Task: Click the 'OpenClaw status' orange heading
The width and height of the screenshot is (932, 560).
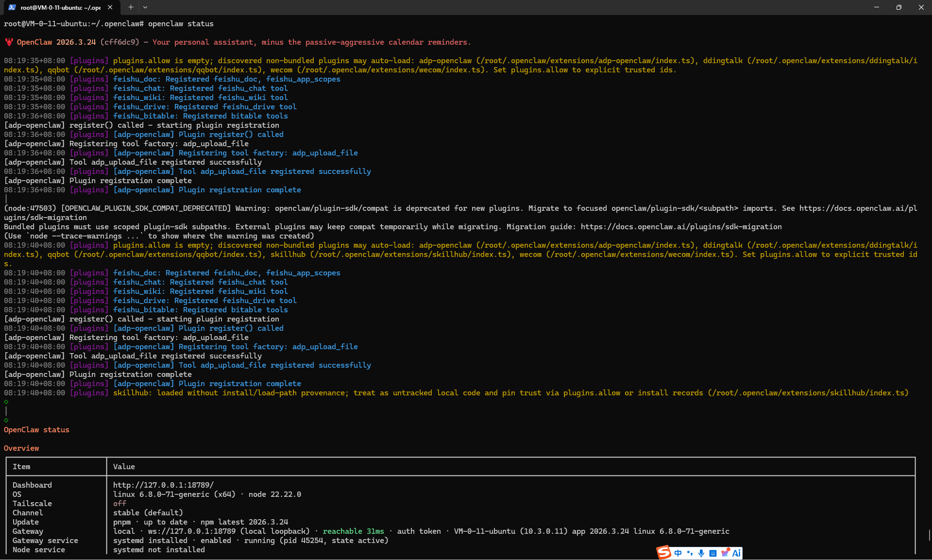Action: pos(36,430)
